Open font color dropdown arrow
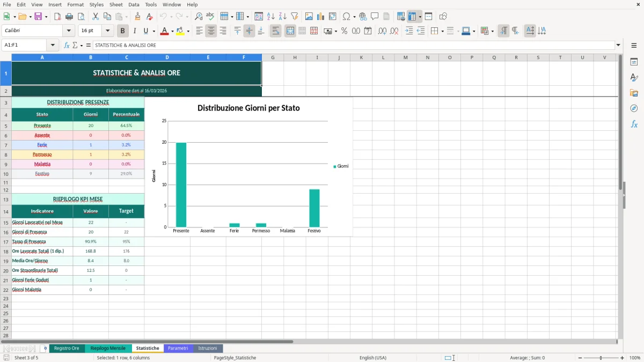This screenshot has width=644, height=362. pyautogui.click(x=172, y=31)
